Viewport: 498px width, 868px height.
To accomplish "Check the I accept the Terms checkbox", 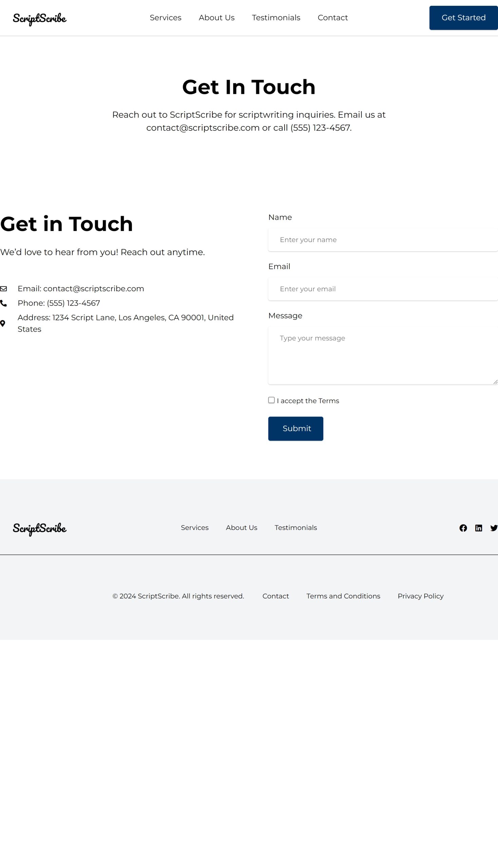I will click(272, 400).
